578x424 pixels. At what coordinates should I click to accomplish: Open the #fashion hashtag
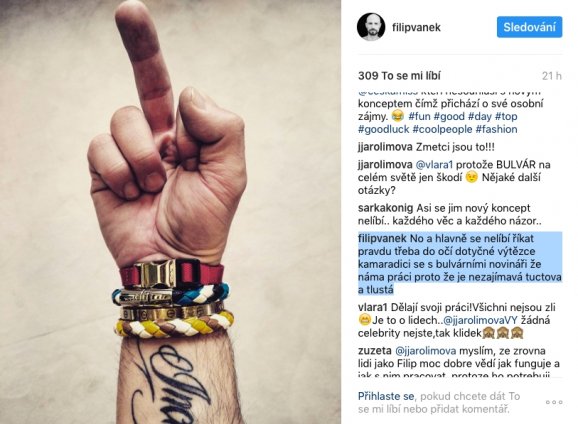(497, 129)
